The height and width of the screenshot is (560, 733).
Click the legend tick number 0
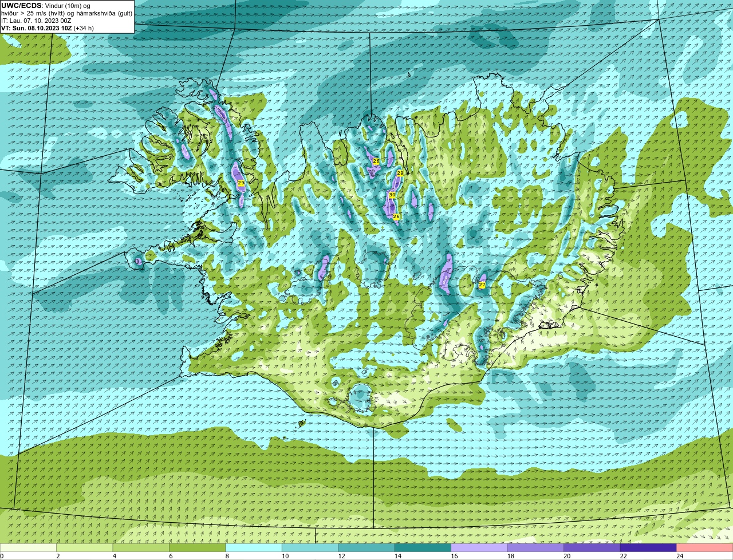click(2, 555)
